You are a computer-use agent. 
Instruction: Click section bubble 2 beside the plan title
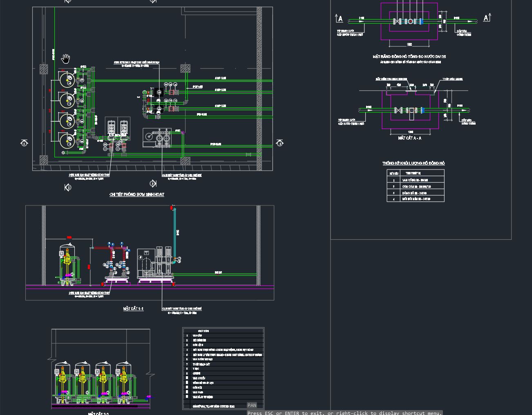pos(68,187)
